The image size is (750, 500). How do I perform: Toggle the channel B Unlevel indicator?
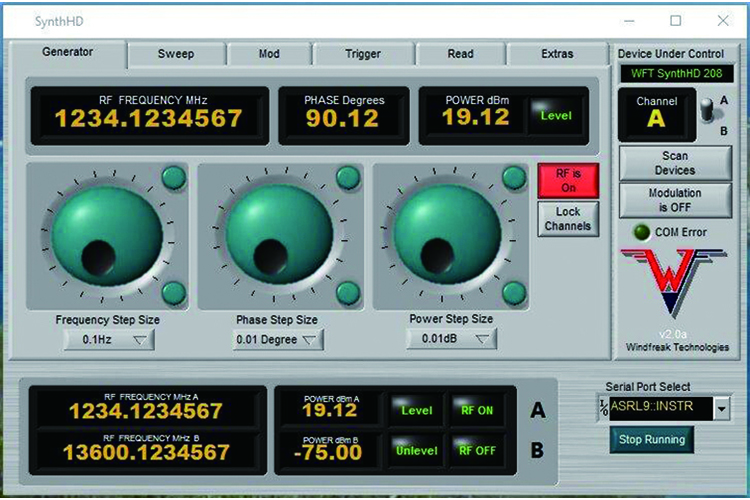417,450
